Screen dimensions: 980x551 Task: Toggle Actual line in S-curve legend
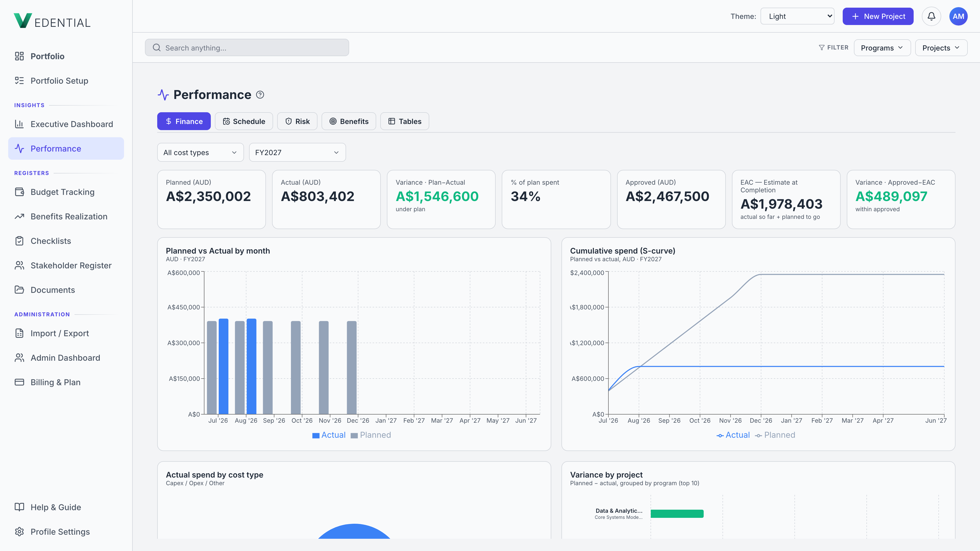(733, 435)
